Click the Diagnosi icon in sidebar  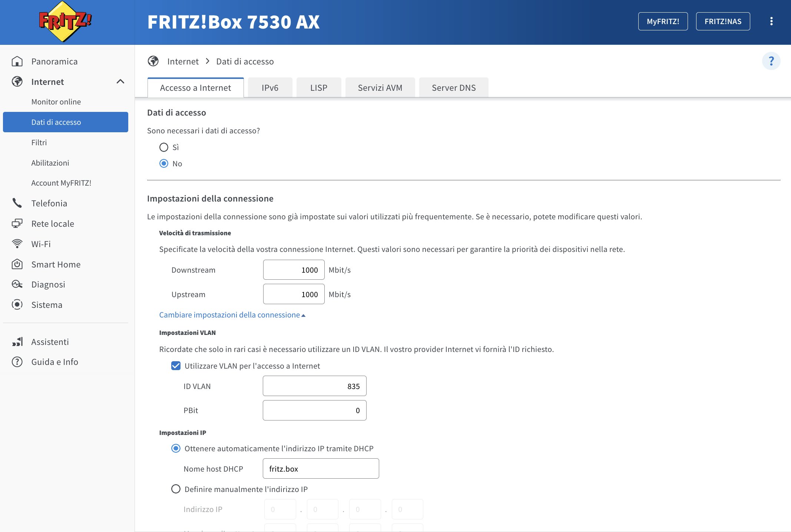coord(17,284)
